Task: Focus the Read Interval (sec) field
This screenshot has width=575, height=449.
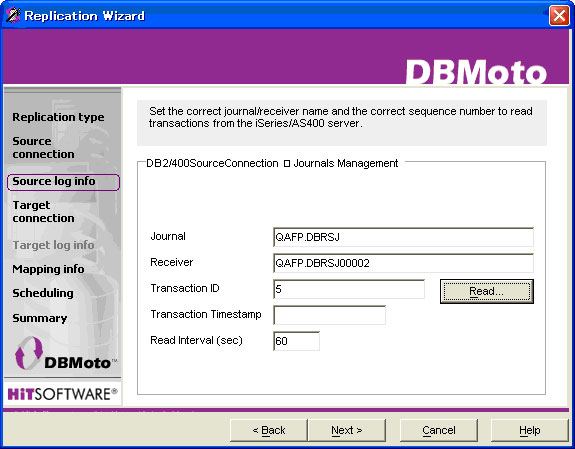Action: coord(296,341)
